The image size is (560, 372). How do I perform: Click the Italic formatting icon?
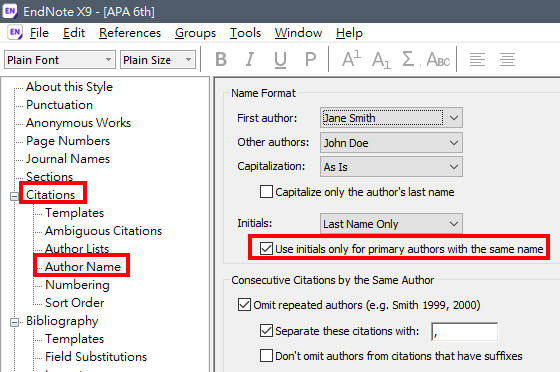(x=250, y=59)
